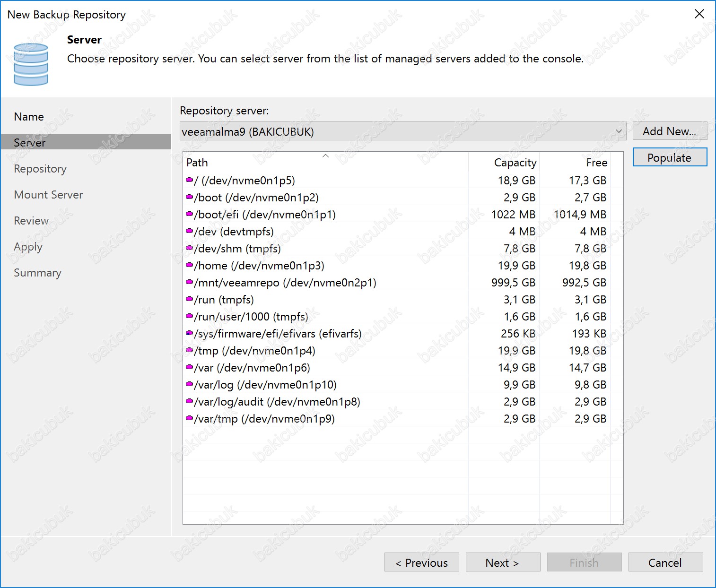716x588 pixels.
Task: Open the Review wizard step
Action: click(x=31, y=221)
